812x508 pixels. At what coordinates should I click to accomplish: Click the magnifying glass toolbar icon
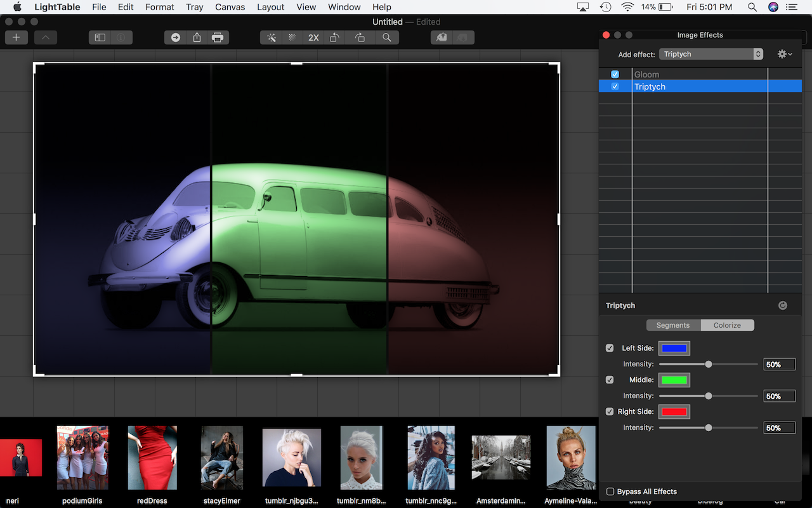pos(386,37)
